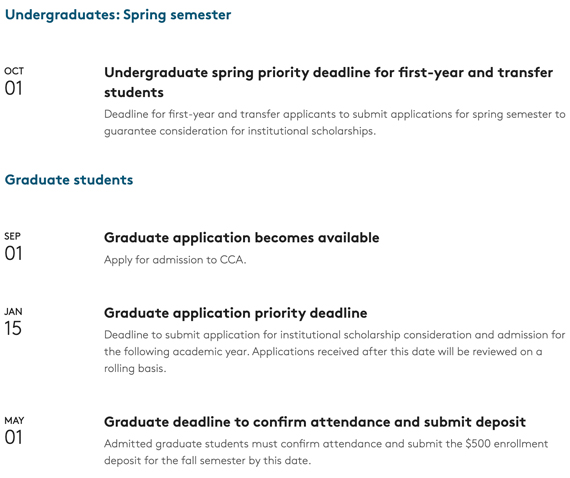Open Graduate application priority deadline title
Image resolution: width=570 pixels, height=478 pixels.
coord(236,313)
